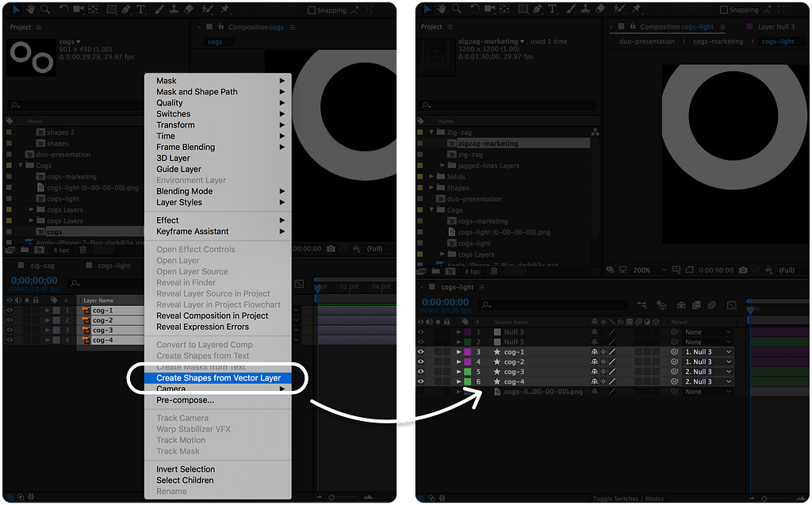Switch to the Layer Null 3 tab

(776, 26)
